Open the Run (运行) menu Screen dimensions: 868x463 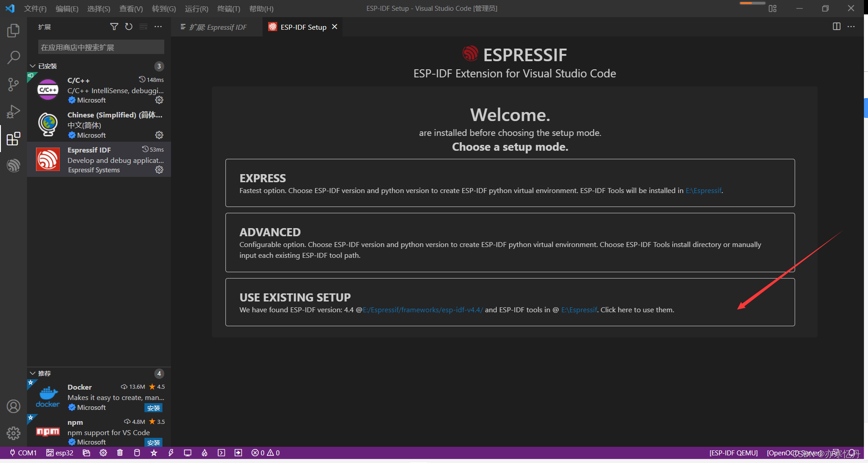click(x=197, y=9)
